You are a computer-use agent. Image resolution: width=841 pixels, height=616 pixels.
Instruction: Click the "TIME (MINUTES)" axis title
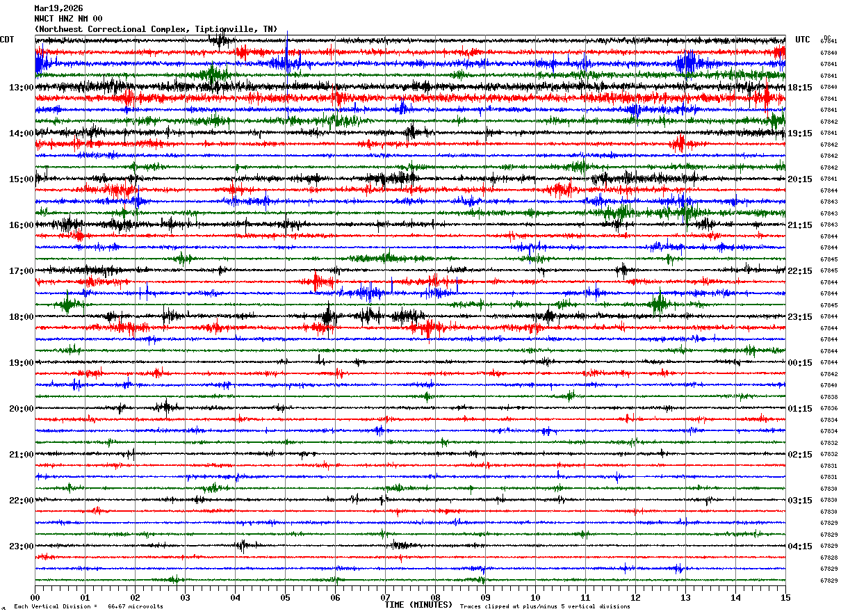pos(418,605)
